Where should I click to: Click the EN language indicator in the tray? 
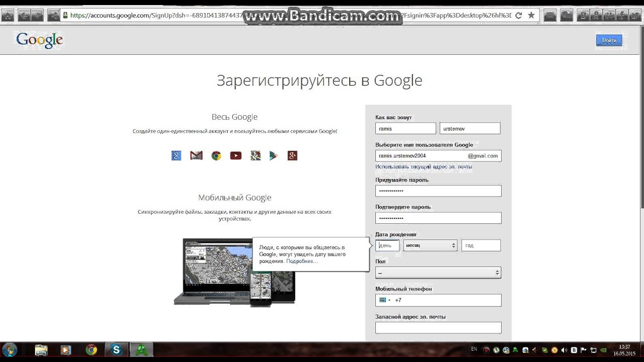click(474, 348)
